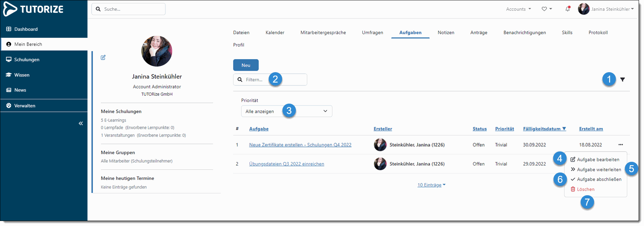Click the edit profile pencil icon

(x=103, y=57)
